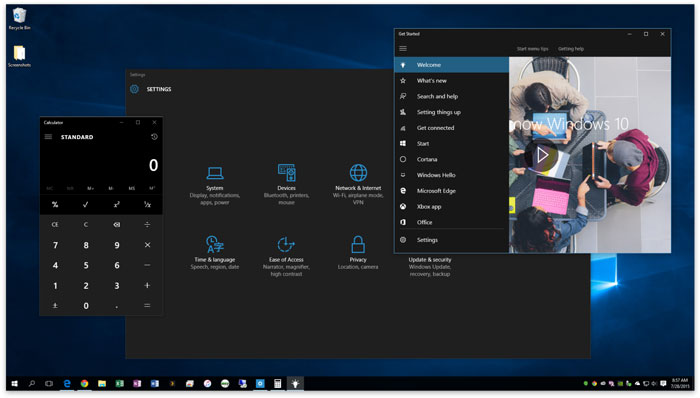Screen dimensions: 700x398
Task: Click the equals key in Calculator
Action: 147,306
